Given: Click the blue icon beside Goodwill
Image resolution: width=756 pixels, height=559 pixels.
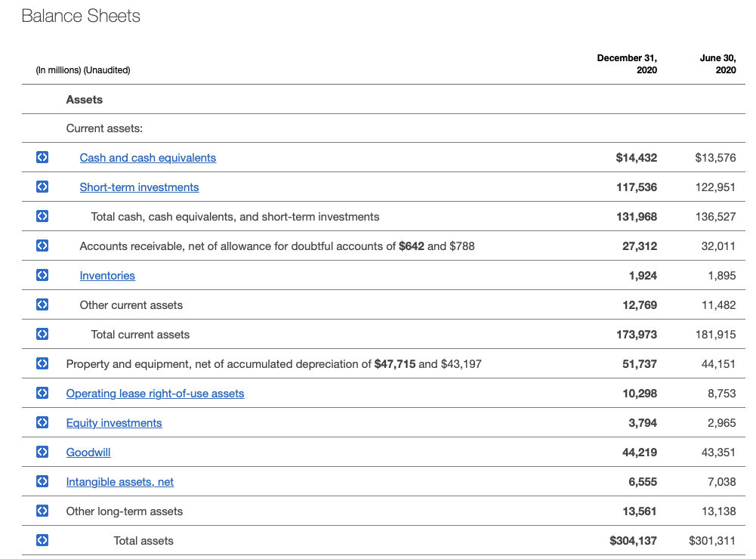Looking at the screenshot, I should click(43, 452).
